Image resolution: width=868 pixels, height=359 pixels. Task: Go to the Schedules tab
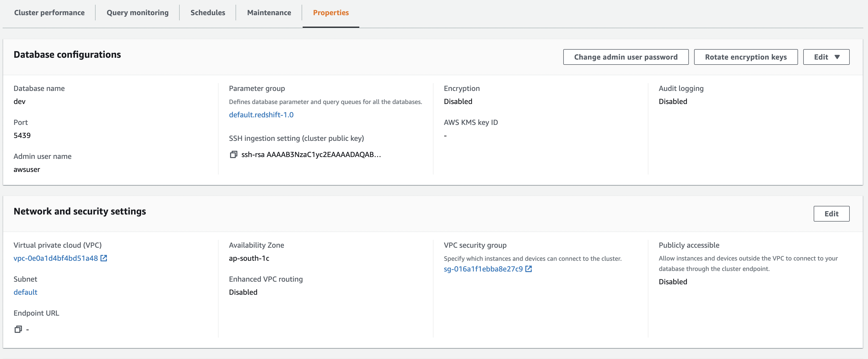208,13
